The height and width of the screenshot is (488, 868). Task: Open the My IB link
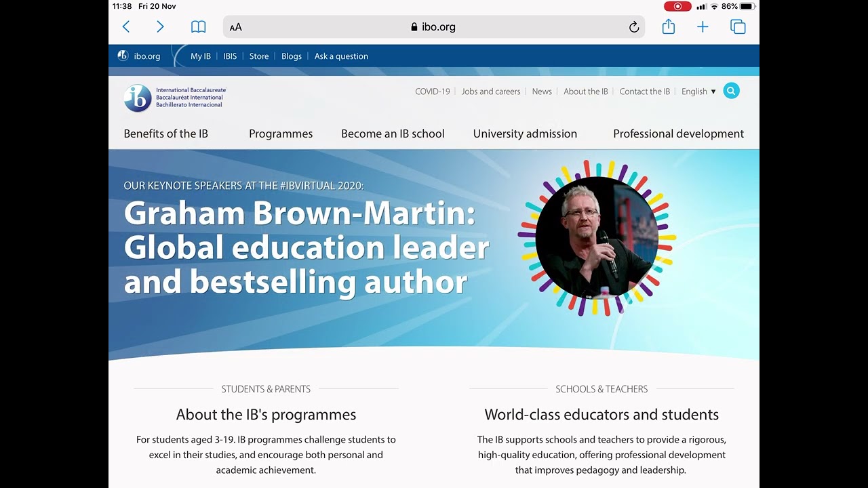(x=201, y=56)
